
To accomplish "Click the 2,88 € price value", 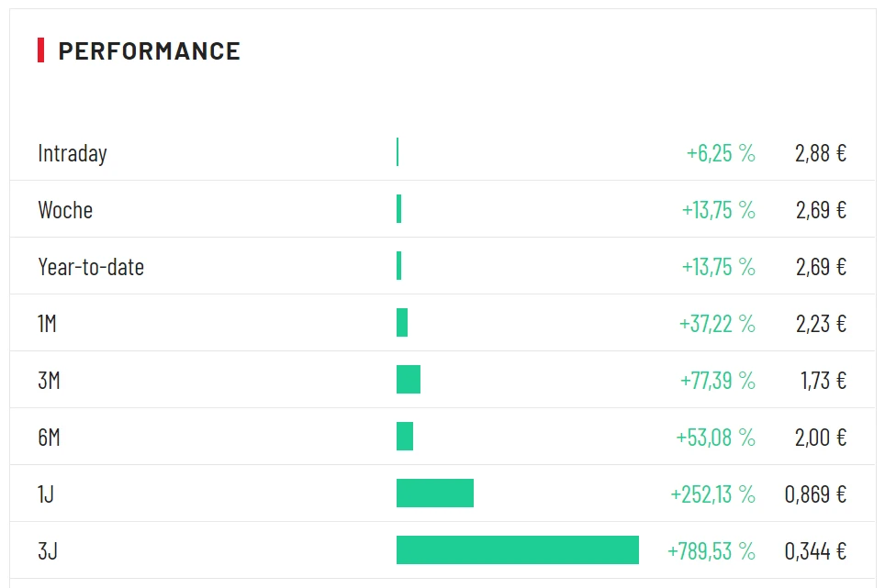I will click(x=821, y=153).
